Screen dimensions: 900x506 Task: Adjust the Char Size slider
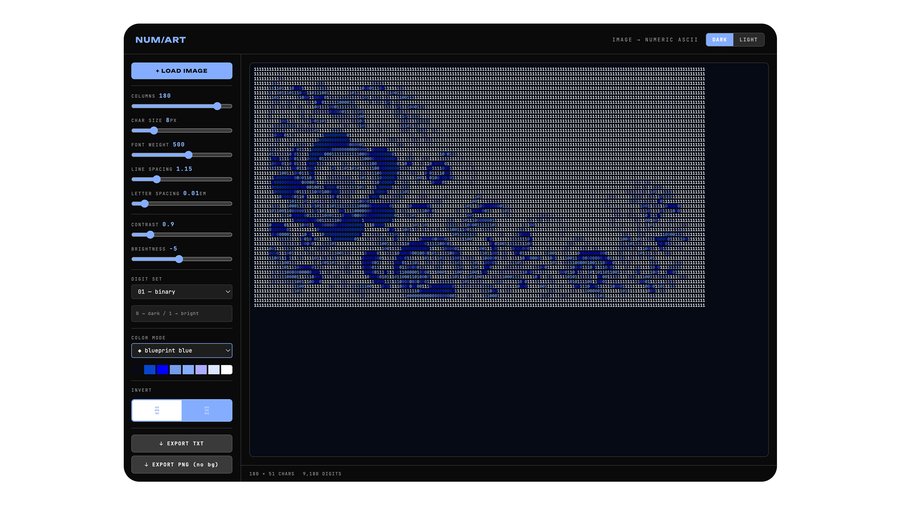click(x=181, y=131)
